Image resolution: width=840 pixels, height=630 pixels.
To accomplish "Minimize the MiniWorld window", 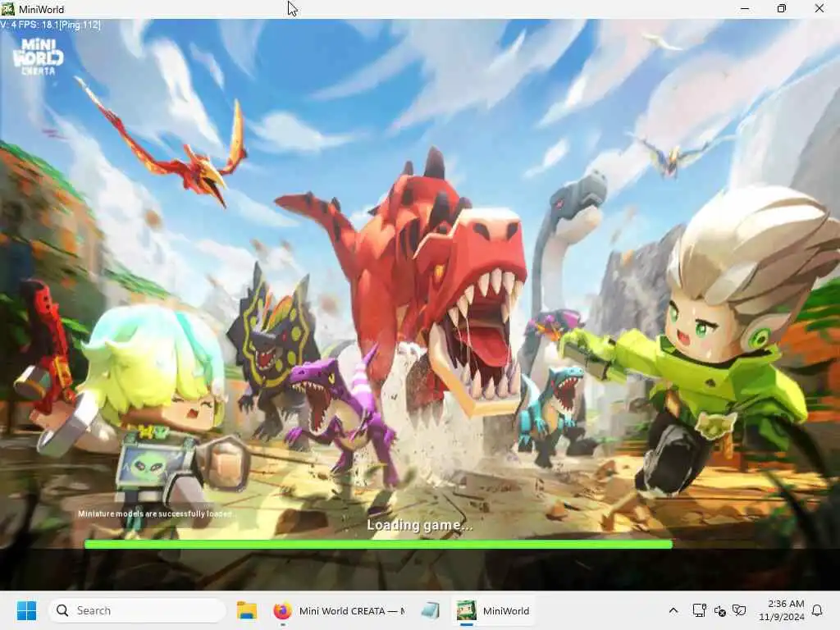I will (745, 9).
